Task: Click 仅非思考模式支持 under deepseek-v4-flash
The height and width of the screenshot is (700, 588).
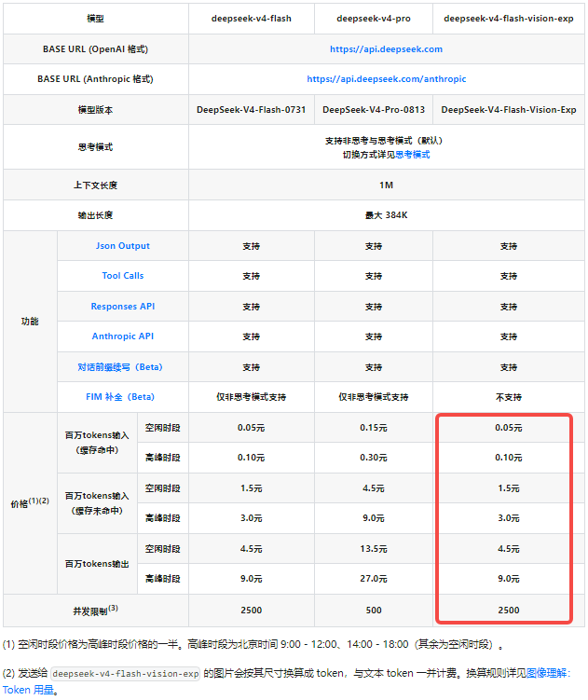Action: [252, 397]
